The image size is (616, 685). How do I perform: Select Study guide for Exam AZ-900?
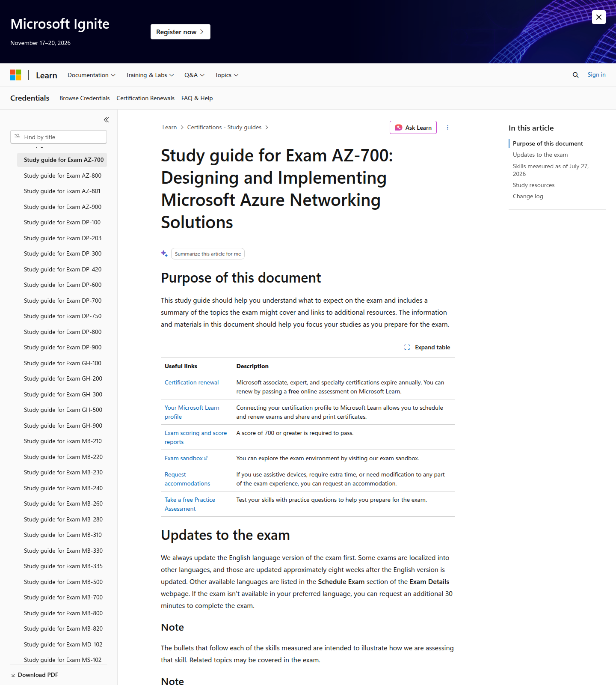point(62,207)
